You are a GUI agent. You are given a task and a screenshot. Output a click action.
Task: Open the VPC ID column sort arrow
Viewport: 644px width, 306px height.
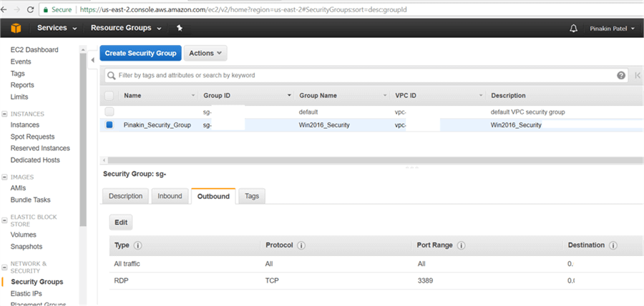pos(481,96)
